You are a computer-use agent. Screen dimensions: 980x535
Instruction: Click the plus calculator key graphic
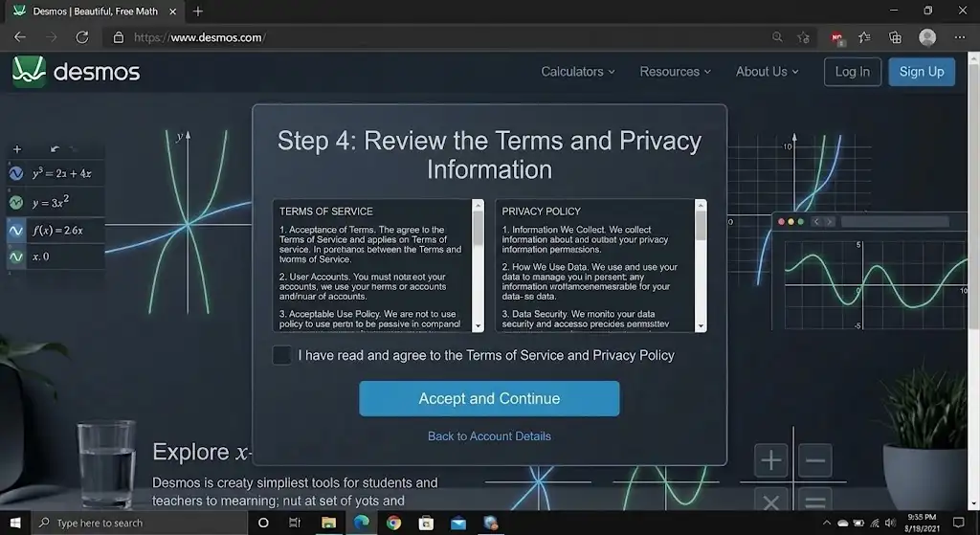770,460
